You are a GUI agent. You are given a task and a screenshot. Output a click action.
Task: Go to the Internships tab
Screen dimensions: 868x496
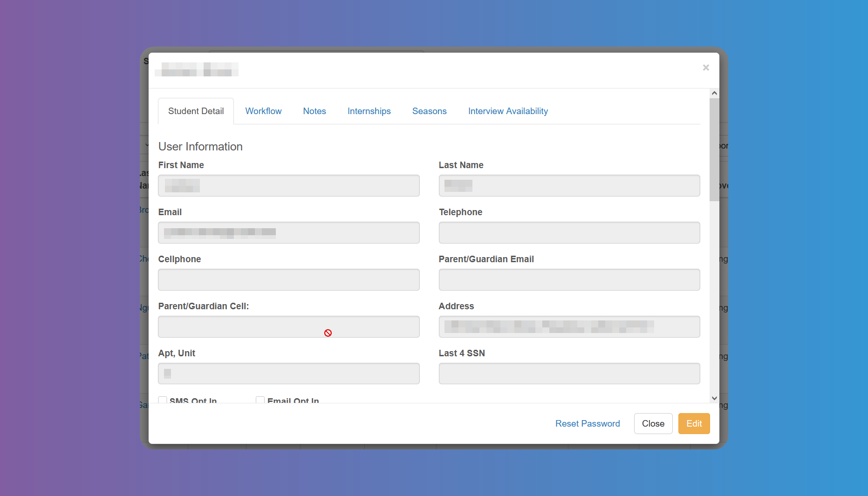[369, 111]
